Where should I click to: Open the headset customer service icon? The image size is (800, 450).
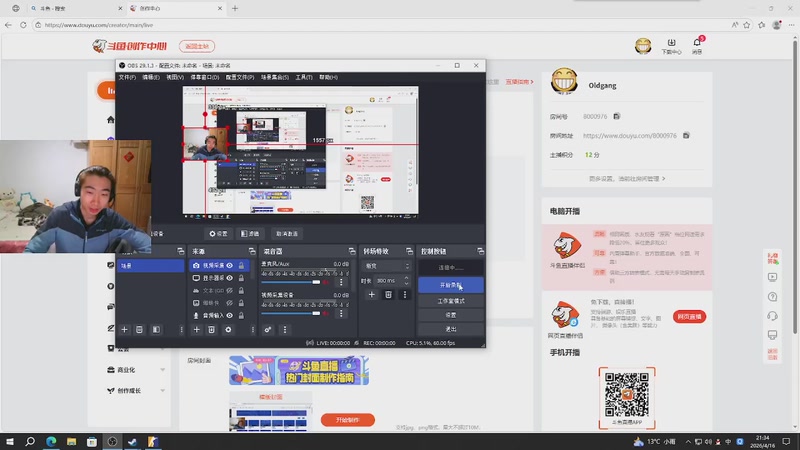click(x=772, y=316)
